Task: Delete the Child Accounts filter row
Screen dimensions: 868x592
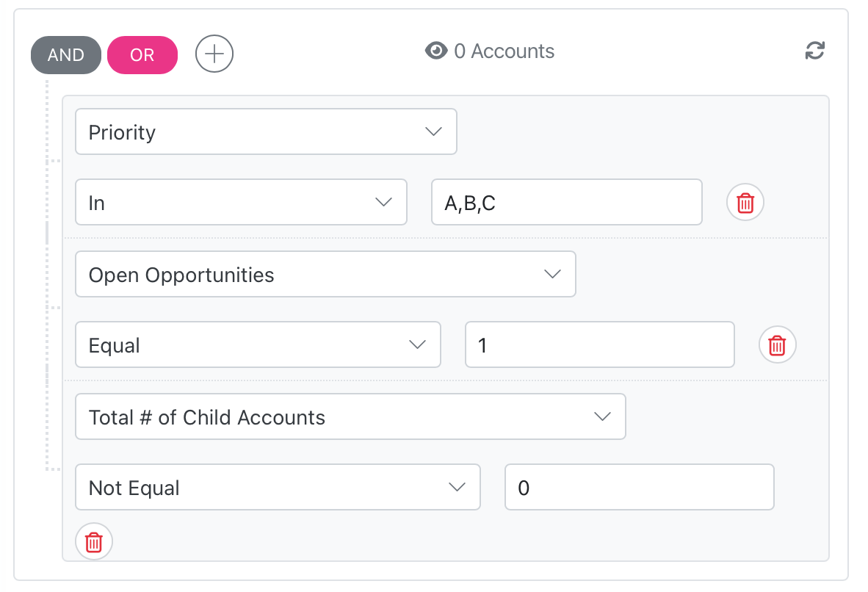Action: [94, 542]
